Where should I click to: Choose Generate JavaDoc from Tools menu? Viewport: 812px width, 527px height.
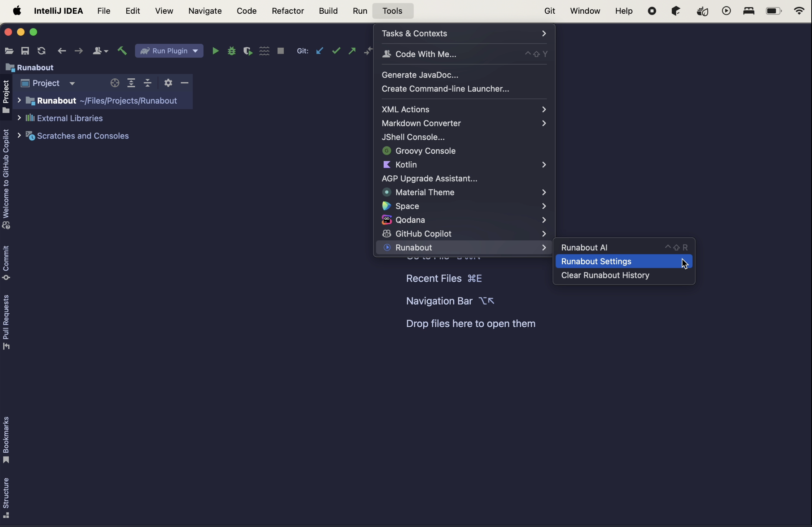tap(464, 75)
